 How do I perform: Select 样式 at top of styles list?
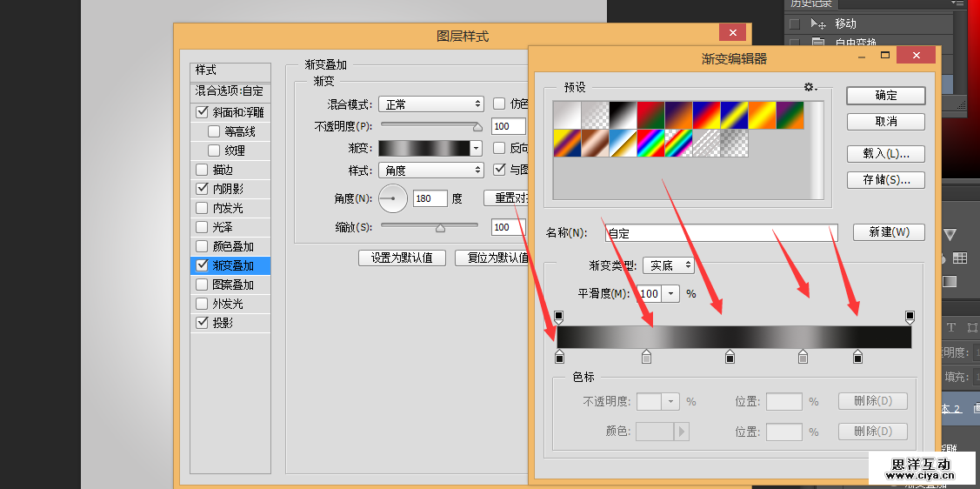click(230, 71)
